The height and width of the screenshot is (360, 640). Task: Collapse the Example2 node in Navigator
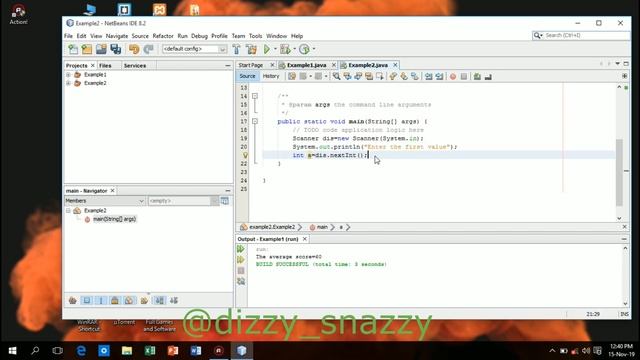pyautogui.click(x=68, y=211)
